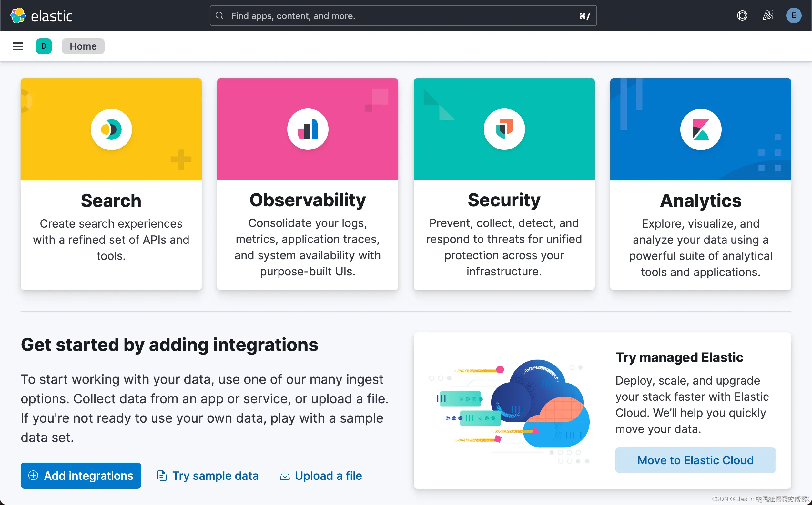Click the Observability bar chart icon

click(x=307, y=129)
